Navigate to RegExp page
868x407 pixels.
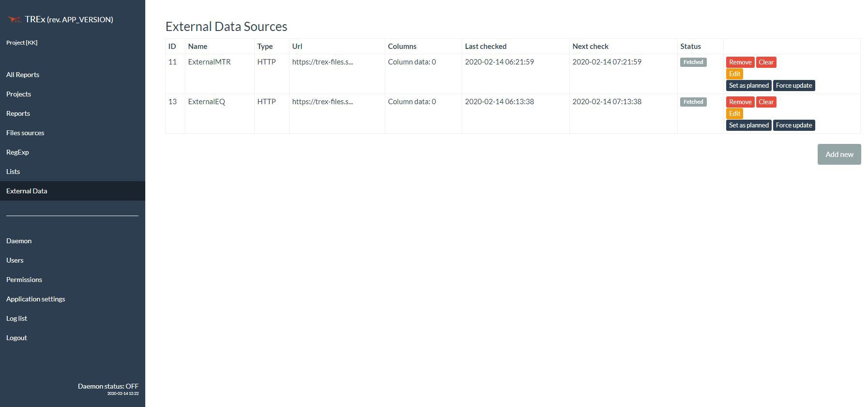17,152
